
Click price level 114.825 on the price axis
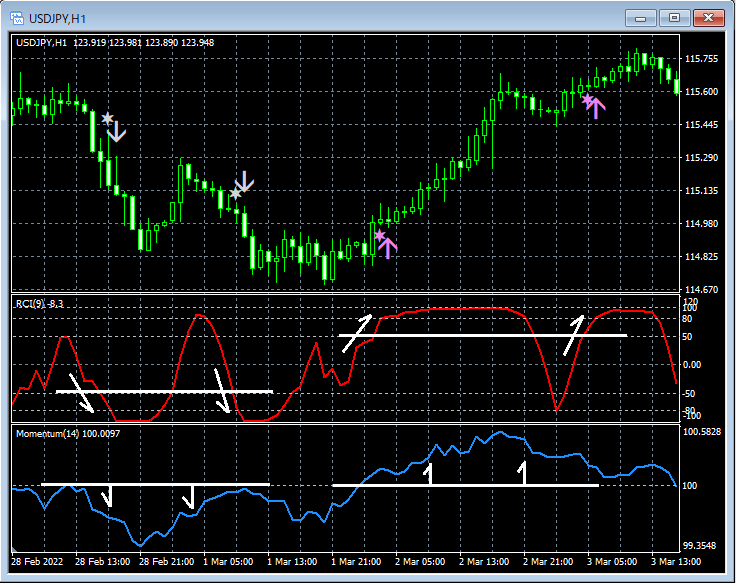(701, 257)
